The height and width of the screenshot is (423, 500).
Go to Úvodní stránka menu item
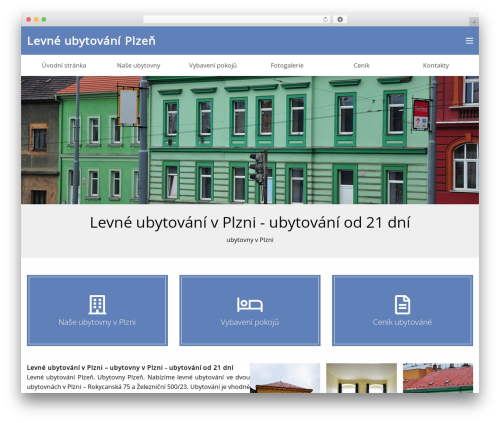click(x=64, y=65)
